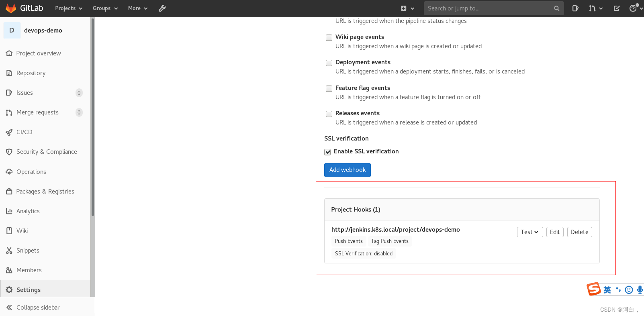Delete the jenkins project hook
The image size is (644, 316).
579,232
